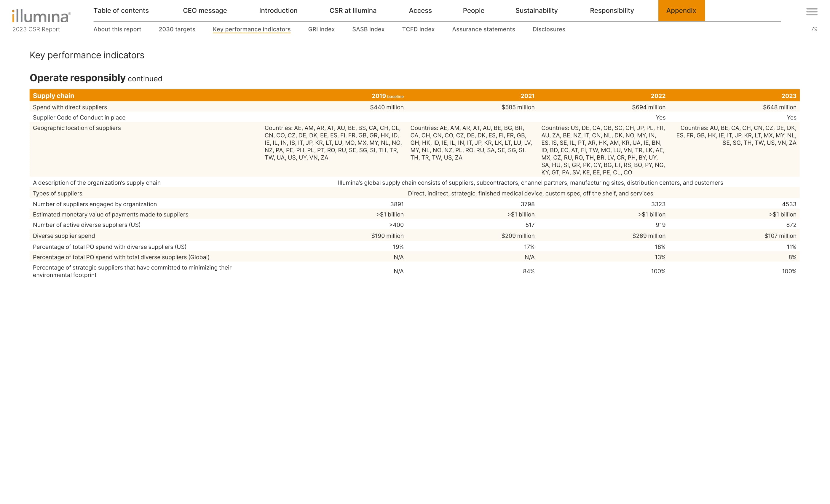
Task: Click the Supply chain table header
Action: tap(53, 96)
